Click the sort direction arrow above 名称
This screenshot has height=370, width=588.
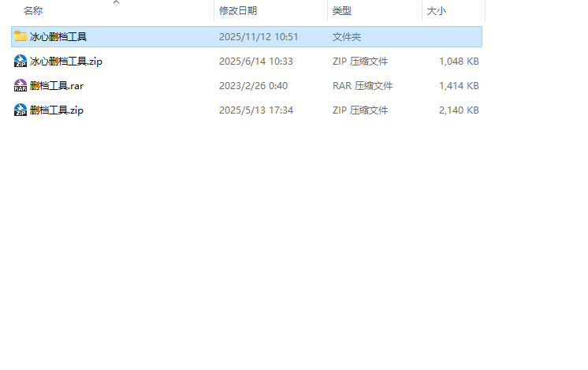point(116,2)
